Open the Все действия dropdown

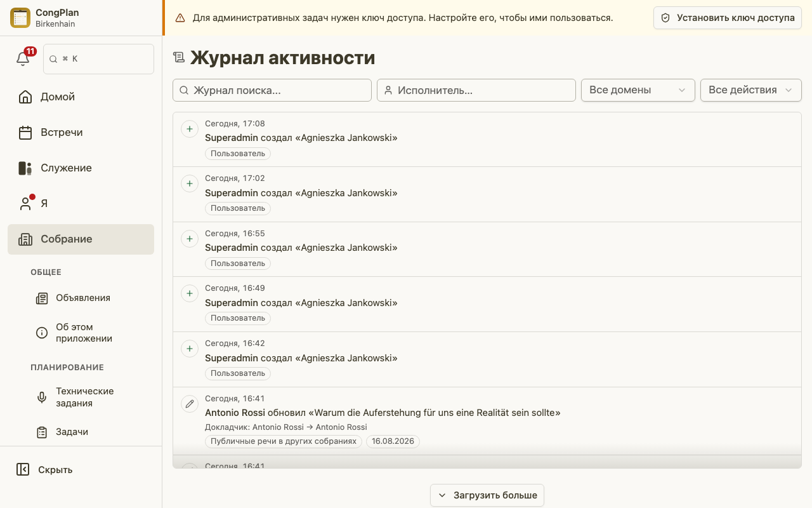pyautogui.click(x=751, y=90)
